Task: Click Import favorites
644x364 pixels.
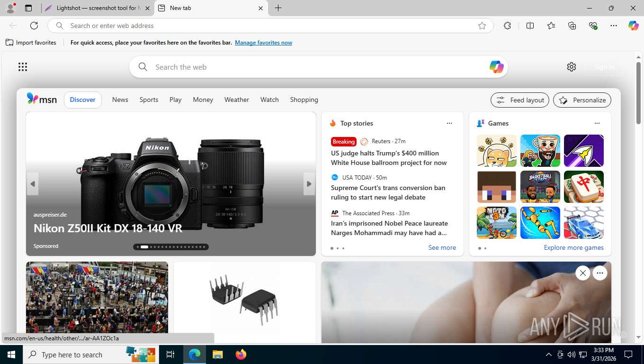Action: click(x=31, y=43)
